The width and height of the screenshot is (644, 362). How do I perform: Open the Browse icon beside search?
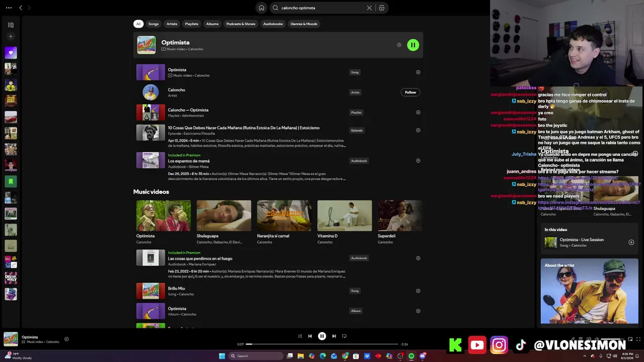pyautogui.click(x=382, y=8)
